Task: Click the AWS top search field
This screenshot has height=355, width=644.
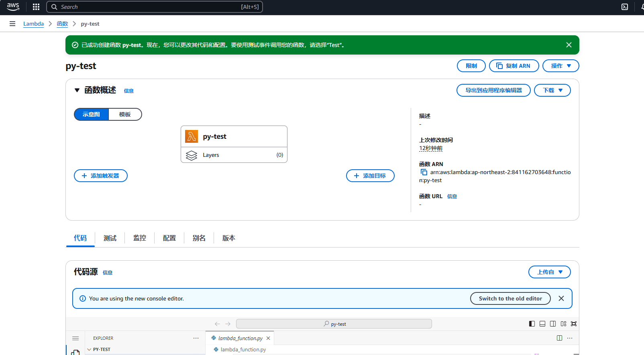Action: pyautogui.click(x=155, y=7)
